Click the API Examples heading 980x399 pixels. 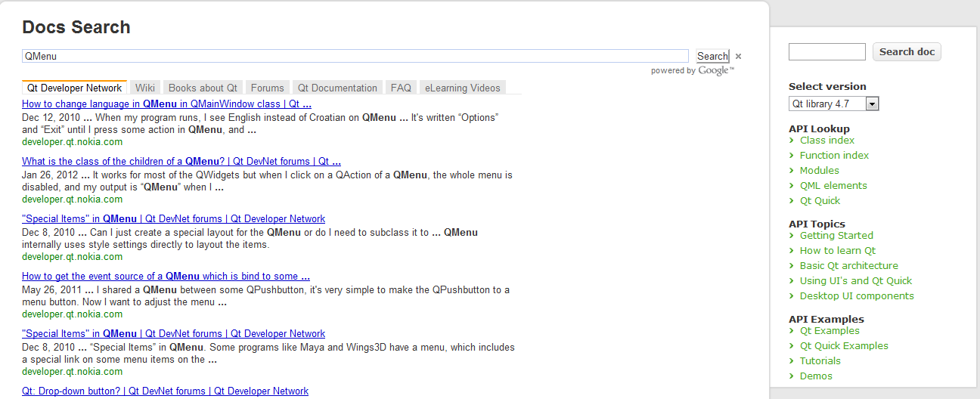click(826, 320)
